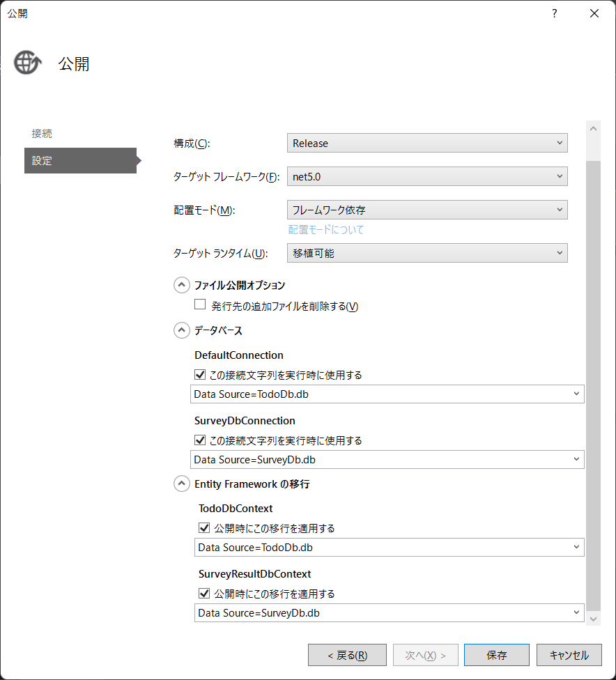Open the help question mark button
616x680 pixels.
[555, 13]
